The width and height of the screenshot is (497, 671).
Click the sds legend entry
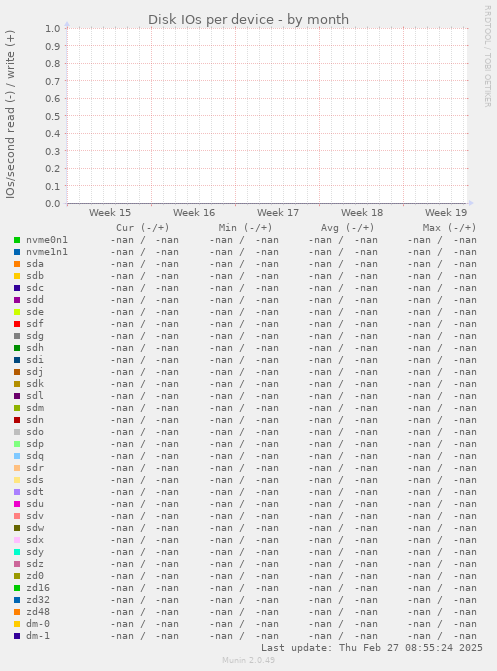35,480
